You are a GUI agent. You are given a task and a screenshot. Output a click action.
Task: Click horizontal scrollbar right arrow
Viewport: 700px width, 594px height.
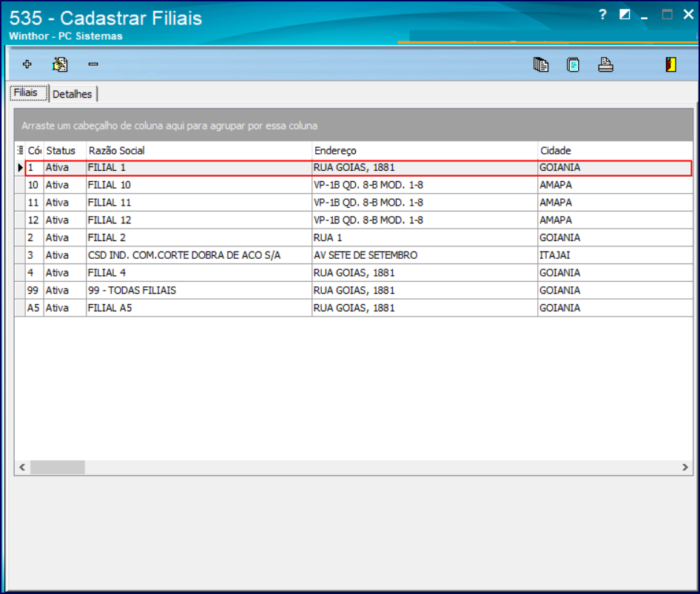pyautogui.click(x=684, y=468)
